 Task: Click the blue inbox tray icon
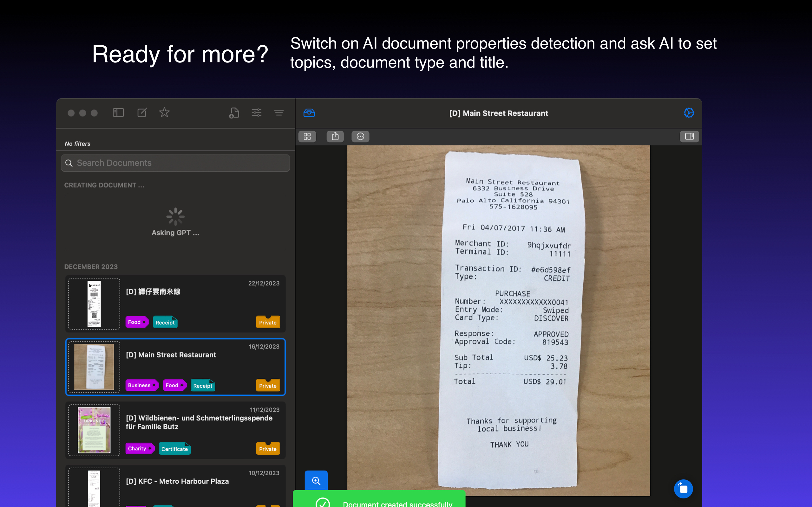309,113
